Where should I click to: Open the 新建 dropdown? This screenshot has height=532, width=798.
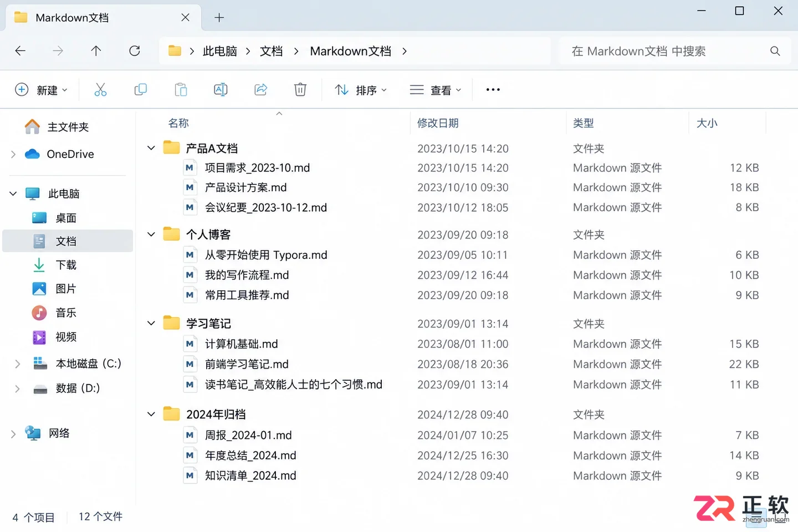tap(42, 90)
